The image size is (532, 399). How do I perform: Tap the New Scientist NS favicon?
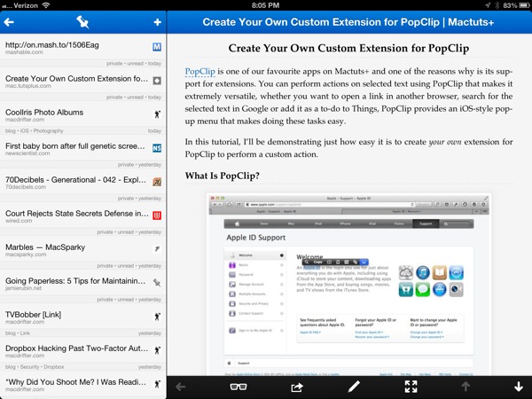[157, 148]
